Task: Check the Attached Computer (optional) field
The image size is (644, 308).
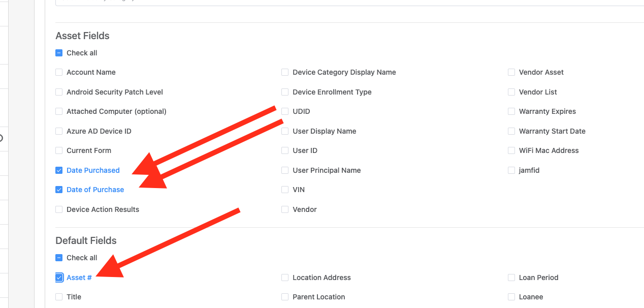Action: point(59,111)
